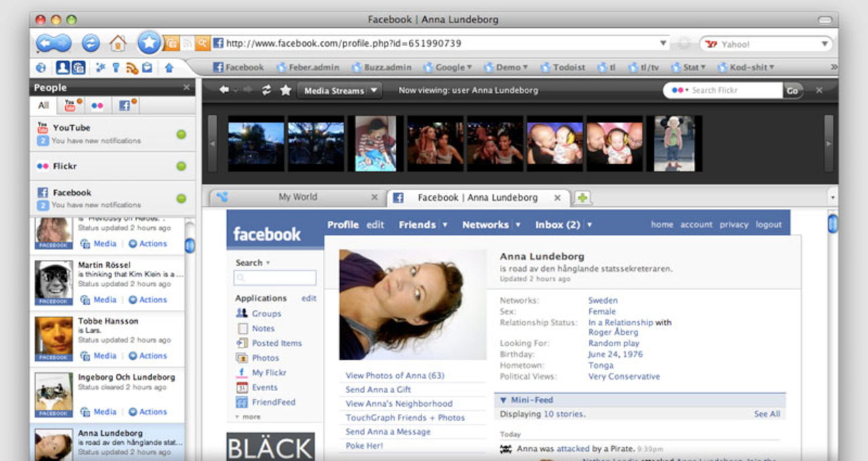Reload the page with the refresh button
The height and width of the screenshot is (461, 868).
pos(90,43)
